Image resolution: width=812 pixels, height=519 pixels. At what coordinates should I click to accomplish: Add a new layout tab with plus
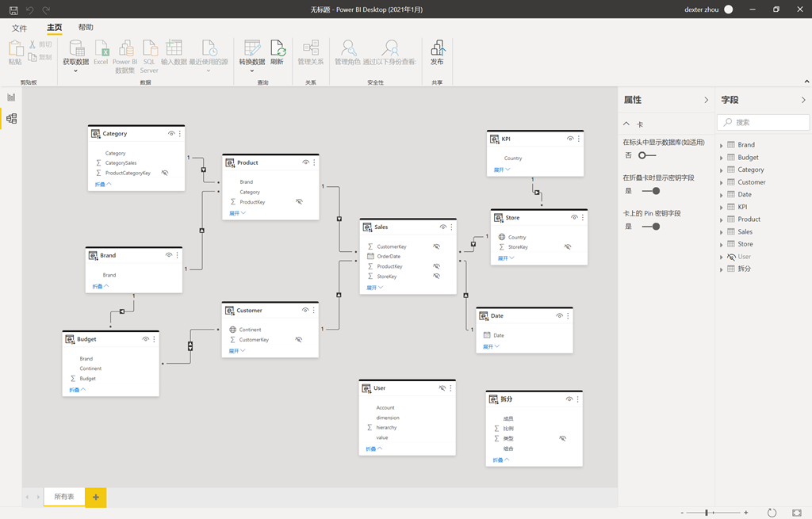click(96, 498)
